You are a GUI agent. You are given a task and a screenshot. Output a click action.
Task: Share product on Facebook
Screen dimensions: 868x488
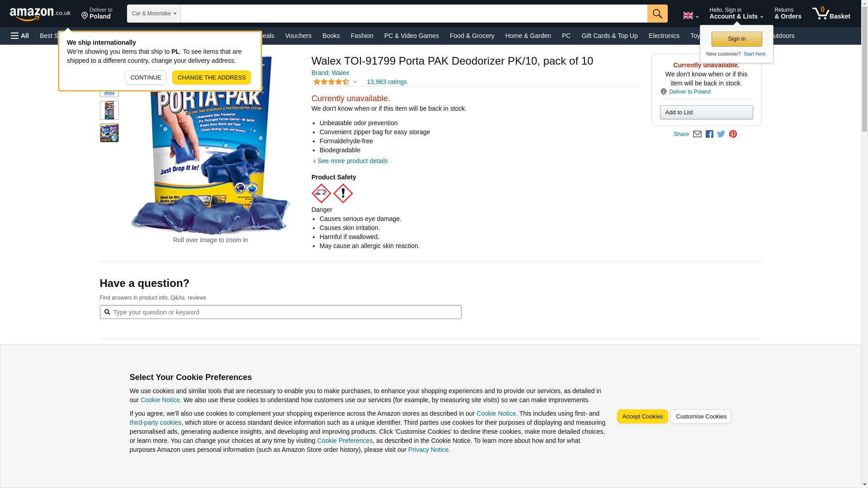pos(709,134)
